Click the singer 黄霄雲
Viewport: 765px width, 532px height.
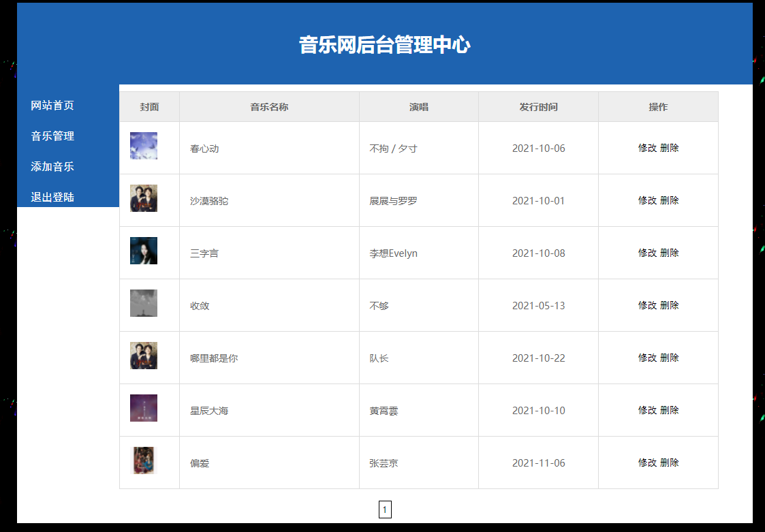click(x=384, y=411)
